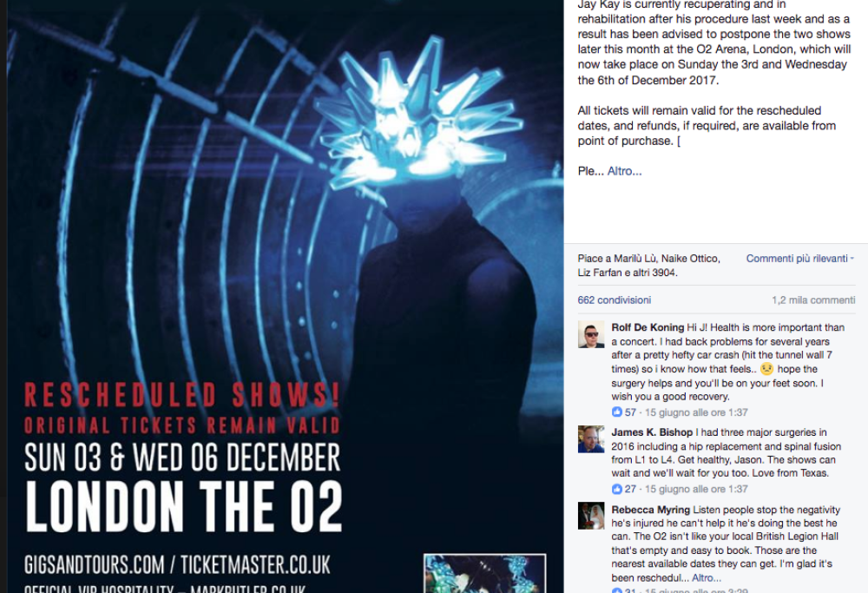The width and height of the screenshot is (868, 593).
Task: Click James K. Bishop's profile picture
Action: [x=591, y=439]
